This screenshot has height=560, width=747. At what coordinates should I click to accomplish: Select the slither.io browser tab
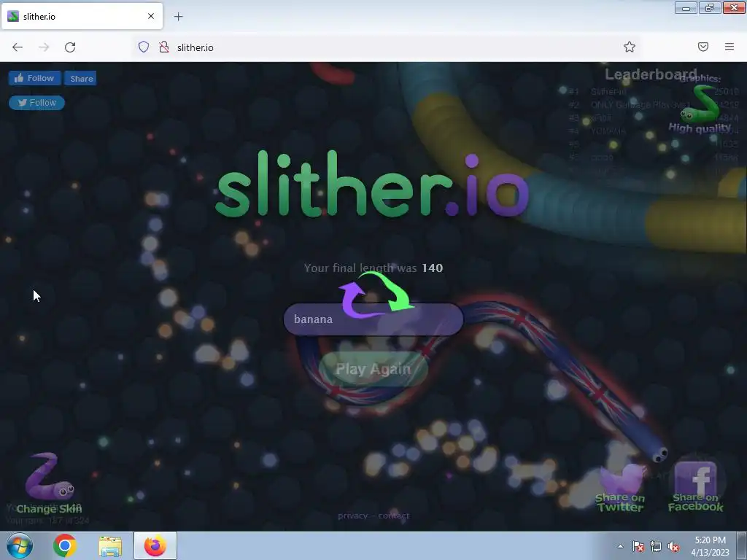coord(82,16)
